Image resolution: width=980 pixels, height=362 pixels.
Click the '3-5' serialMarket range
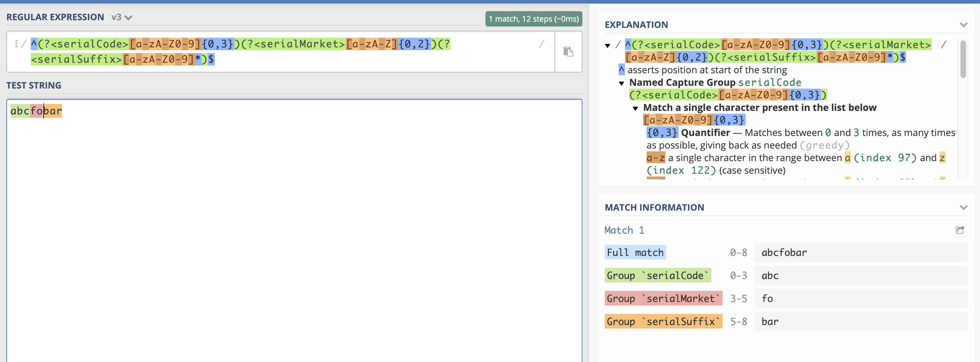(x=738, y=299)
